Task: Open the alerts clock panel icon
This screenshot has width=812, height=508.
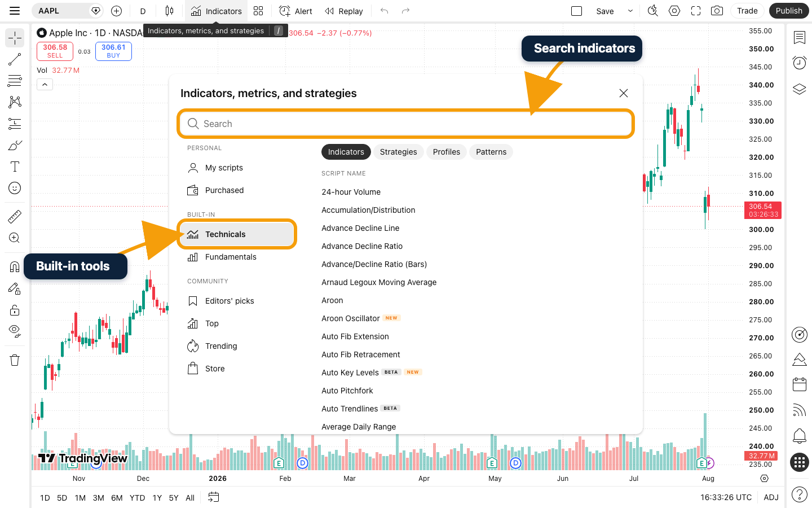Action: click(799, 63)
